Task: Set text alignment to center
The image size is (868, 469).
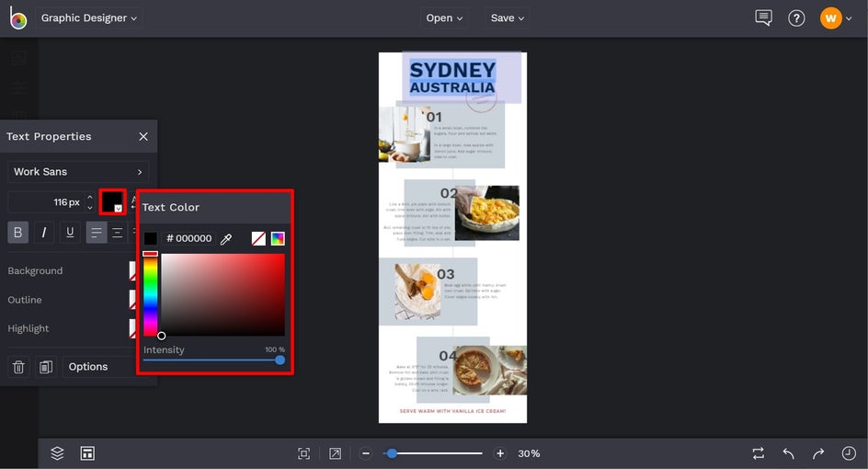Action: coord(118,233)
